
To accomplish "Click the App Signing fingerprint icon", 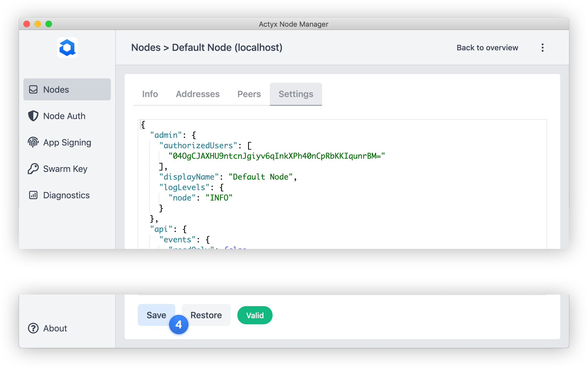I will tap(33, 142).
